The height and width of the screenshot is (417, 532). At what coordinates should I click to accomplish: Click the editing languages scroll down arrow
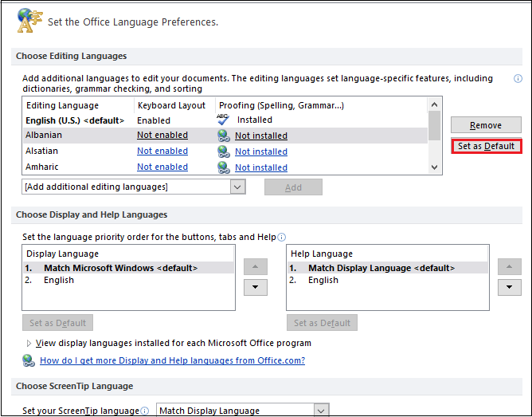[x=434, y=167]
